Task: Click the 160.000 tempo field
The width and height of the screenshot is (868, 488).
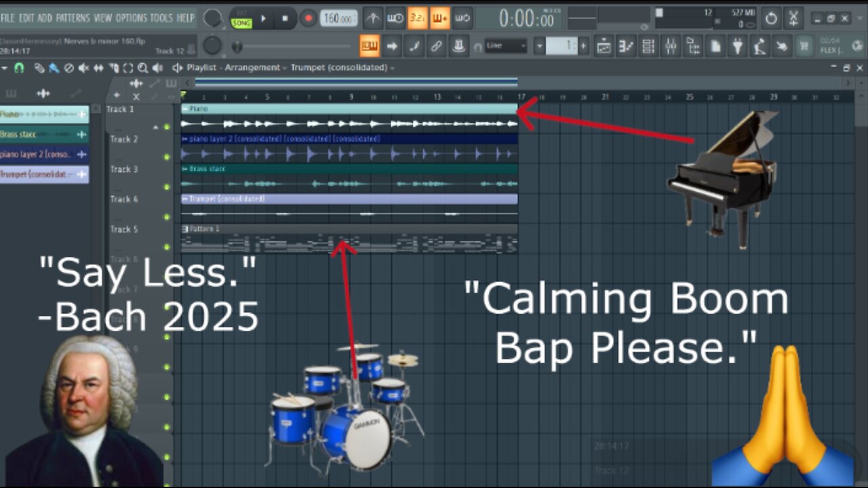Action: click(339, 18)
